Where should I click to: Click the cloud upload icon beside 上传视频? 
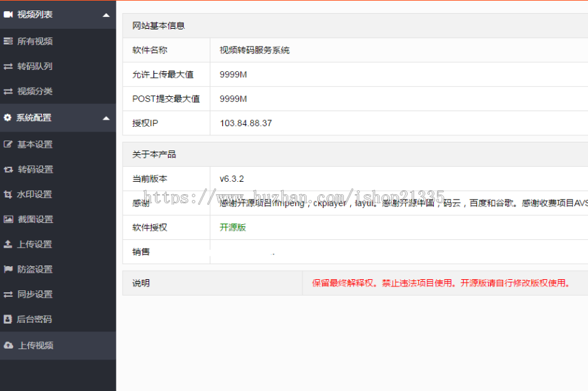(8, 345)
